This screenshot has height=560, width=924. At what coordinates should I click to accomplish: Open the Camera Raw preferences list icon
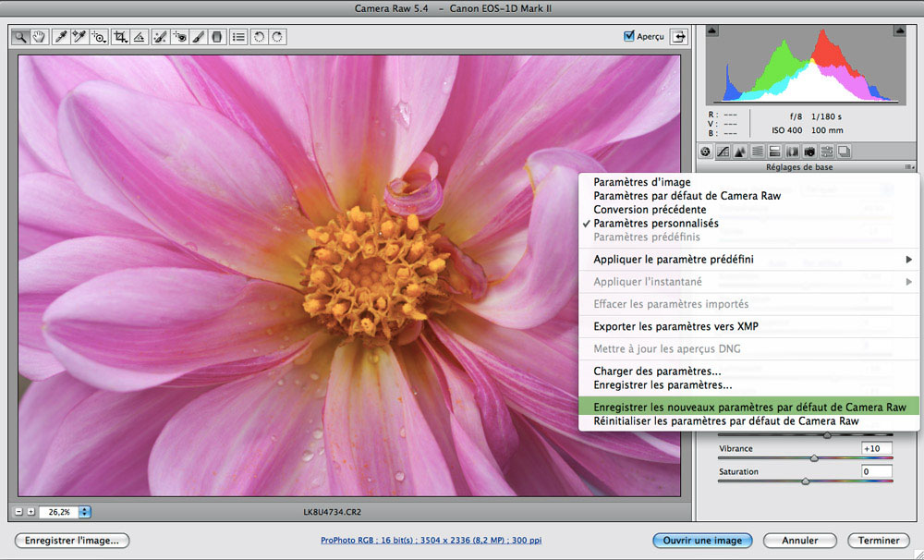(238, 37)
